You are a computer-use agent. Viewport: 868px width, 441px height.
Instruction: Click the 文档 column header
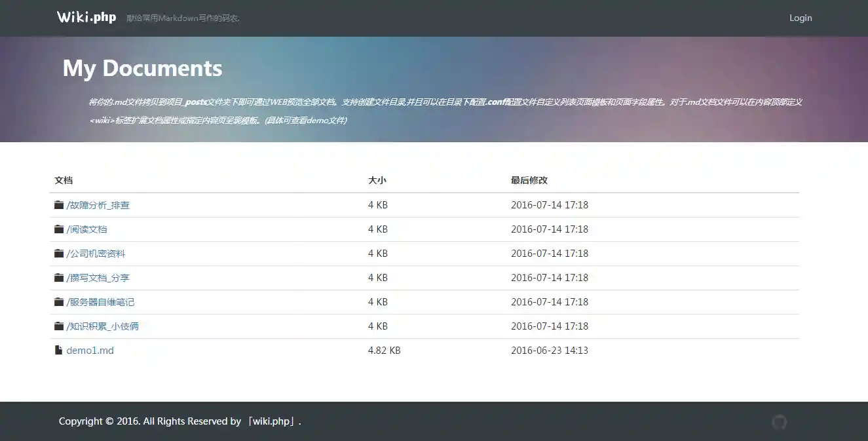point(64,180)
